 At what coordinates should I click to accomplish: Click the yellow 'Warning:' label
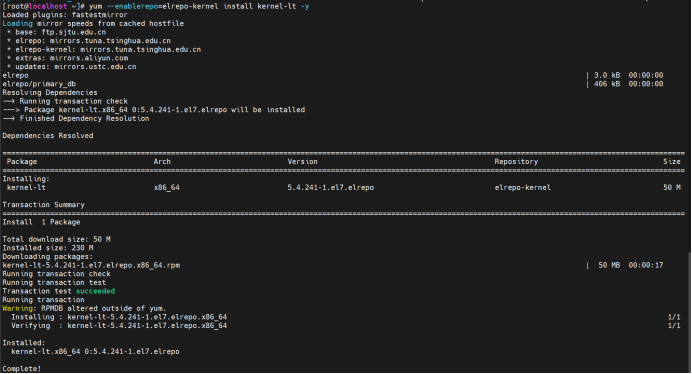[x=18, y=308]
